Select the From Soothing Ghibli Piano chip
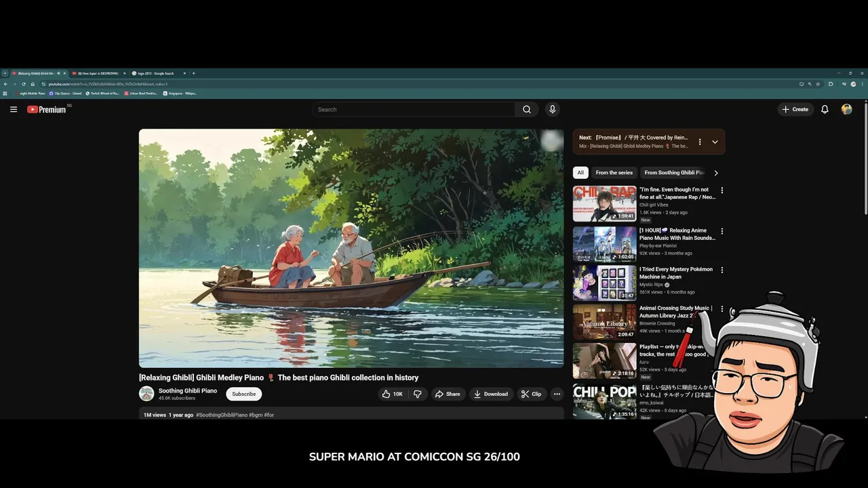Image resolution: width=868 pixels, height=488 pixels. click(x=674, y=173)
